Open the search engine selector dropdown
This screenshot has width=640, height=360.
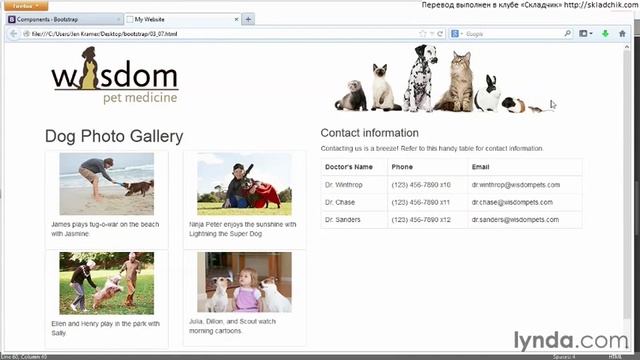coord(457,34)
